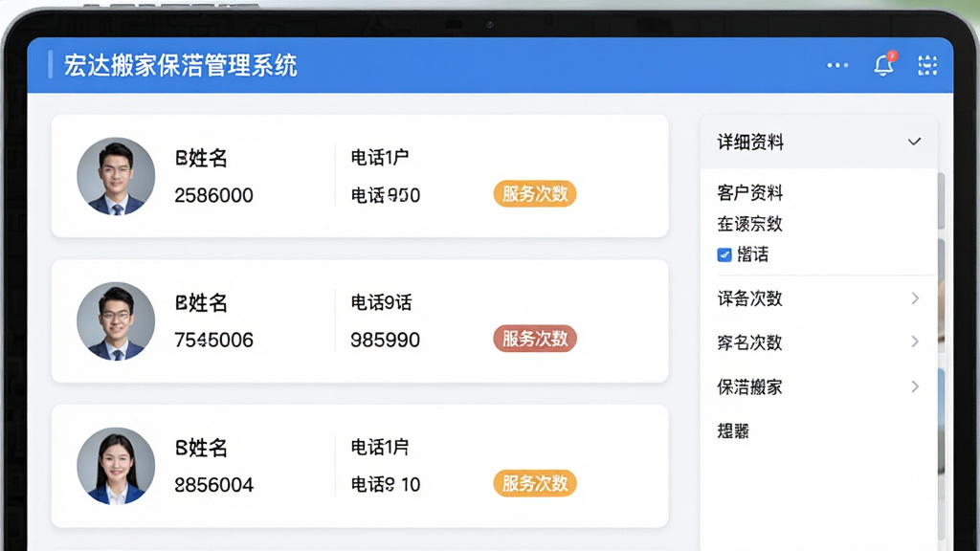Viewport: 980px width, 551px height.
Task: Open female avatar of customer 8856004
Action: [116, 466]
